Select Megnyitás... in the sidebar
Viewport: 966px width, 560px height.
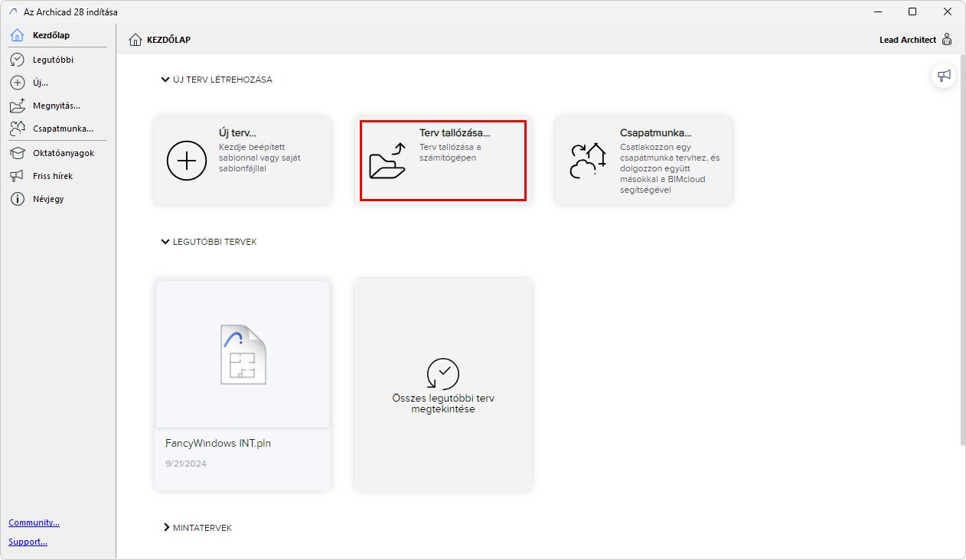(x=58, y=106)
